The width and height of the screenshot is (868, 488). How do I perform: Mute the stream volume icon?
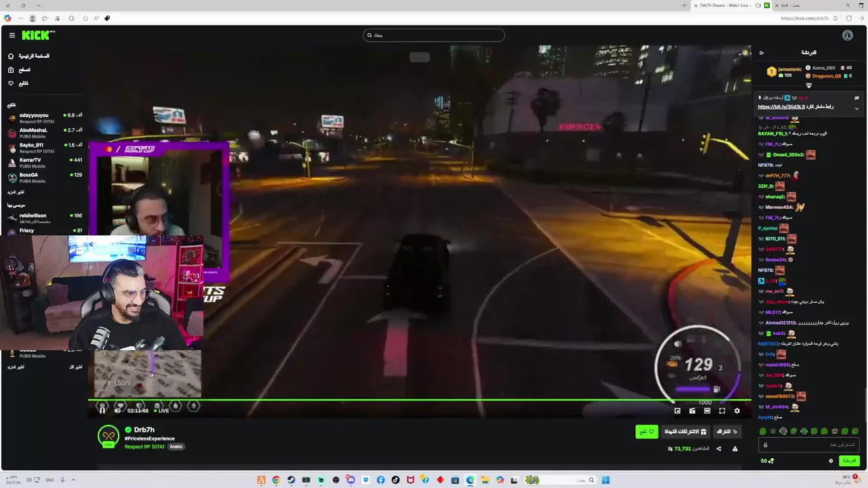coord(118,409)
